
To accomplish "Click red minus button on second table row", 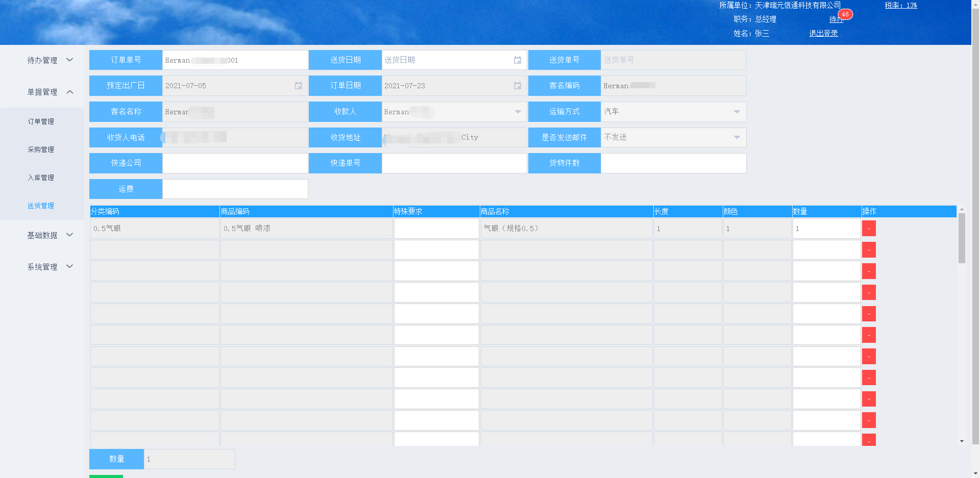I will (868, 250).
